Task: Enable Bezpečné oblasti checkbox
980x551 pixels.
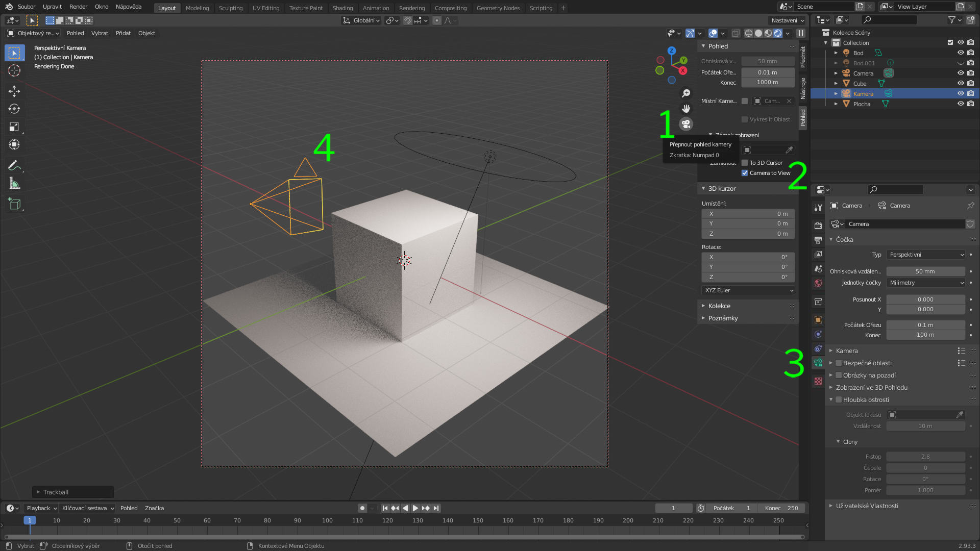Action: click(x=839, y=363)
